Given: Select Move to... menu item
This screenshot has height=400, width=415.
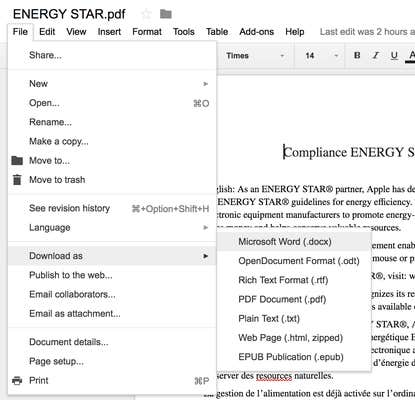Looking at the screenshot, I should tap(112, 161).
